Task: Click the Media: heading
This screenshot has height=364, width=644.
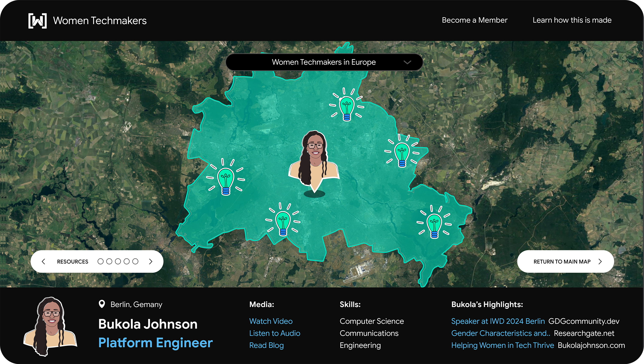Action: [261, 304]
